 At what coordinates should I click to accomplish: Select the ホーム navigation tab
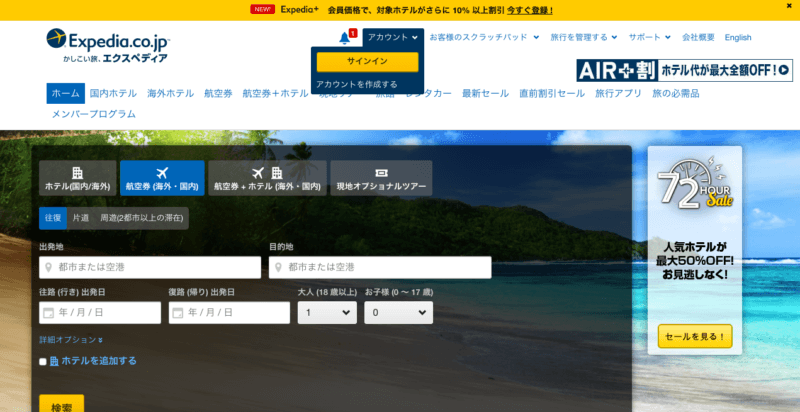tap(65, 93)
